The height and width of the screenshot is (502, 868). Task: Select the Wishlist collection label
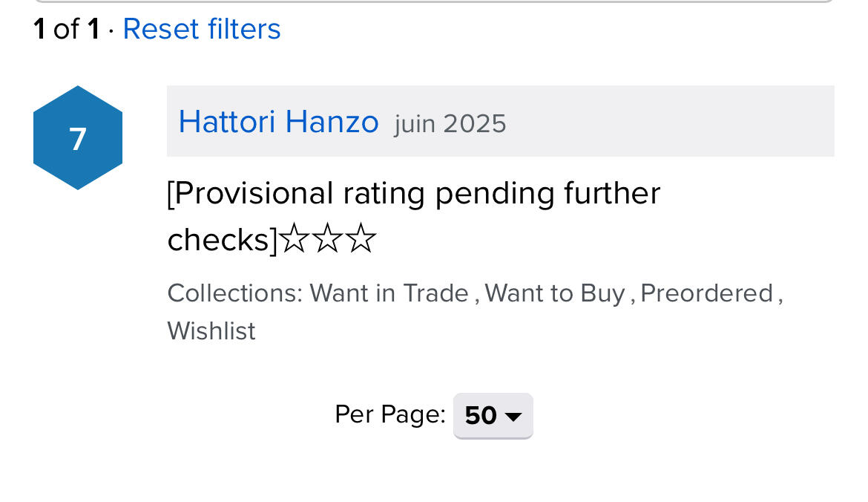[211, 331]
